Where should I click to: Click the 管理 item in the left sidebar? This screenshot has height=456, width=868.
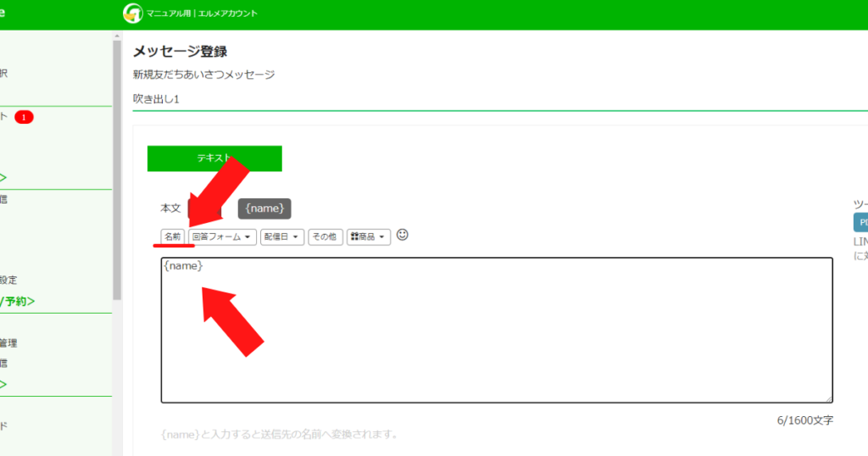8,343
